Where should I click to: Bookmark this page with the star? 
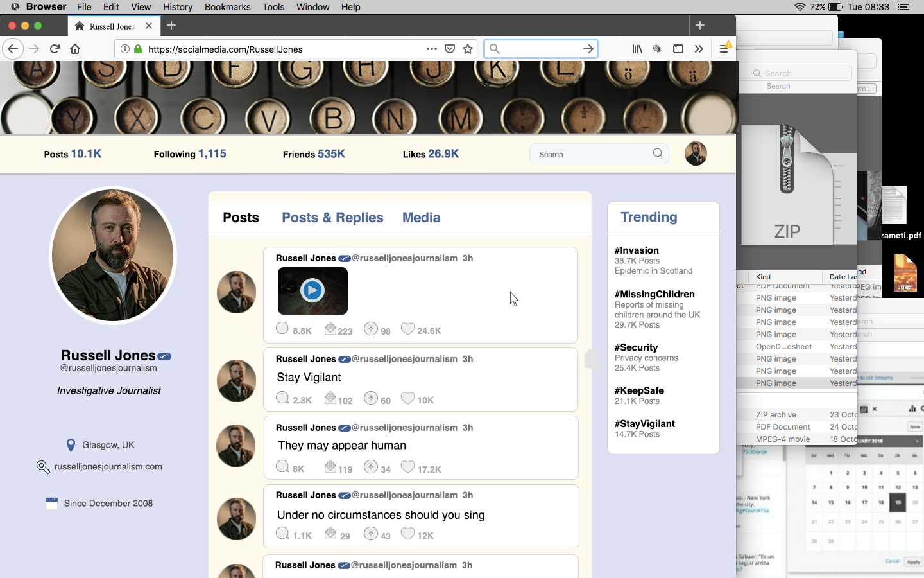click(x=468, y=49)
